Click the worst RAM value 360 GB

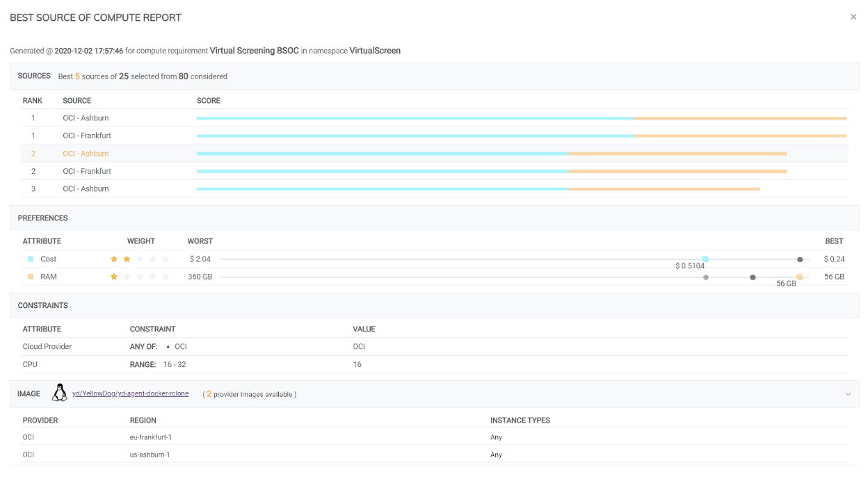(200, 277)
